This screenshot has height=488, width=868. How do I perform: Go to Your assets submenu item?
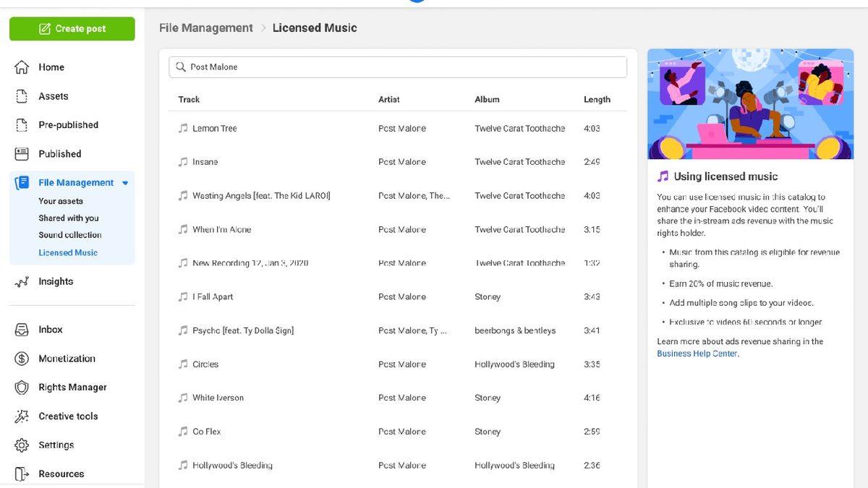(61, 202)
